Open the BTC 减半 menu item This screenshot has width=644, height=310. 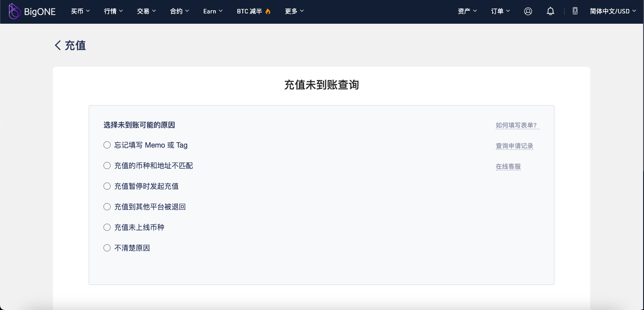tap(254, 11)
